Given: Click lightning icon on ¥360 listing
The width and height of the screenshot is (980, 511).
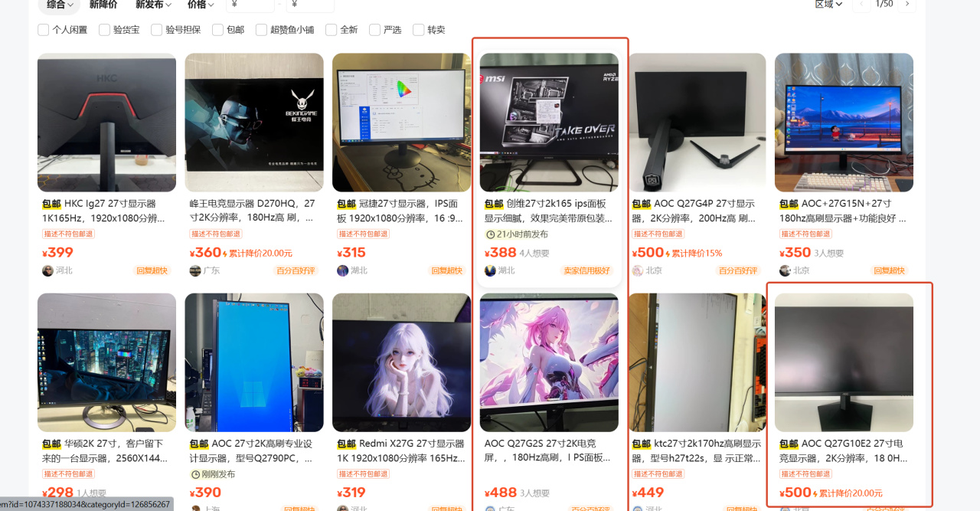Looking at the screenshot, I should (x=226, y=254).
